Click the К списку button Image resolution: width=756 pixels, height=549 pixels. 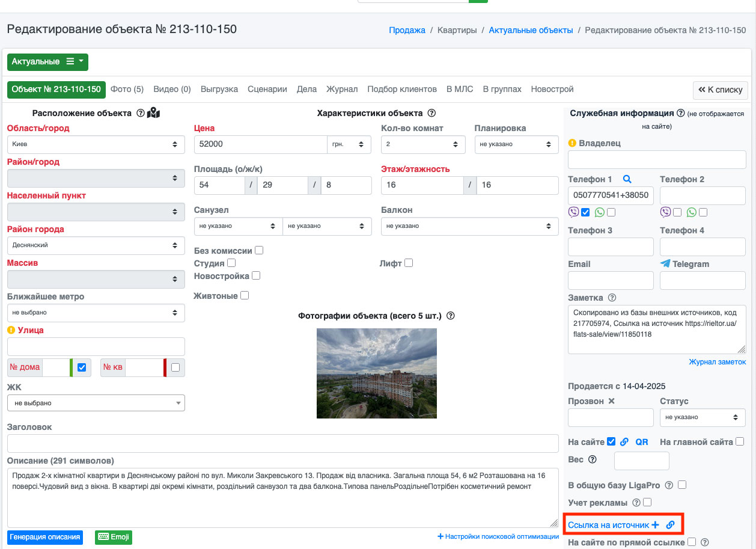(721, 90)
